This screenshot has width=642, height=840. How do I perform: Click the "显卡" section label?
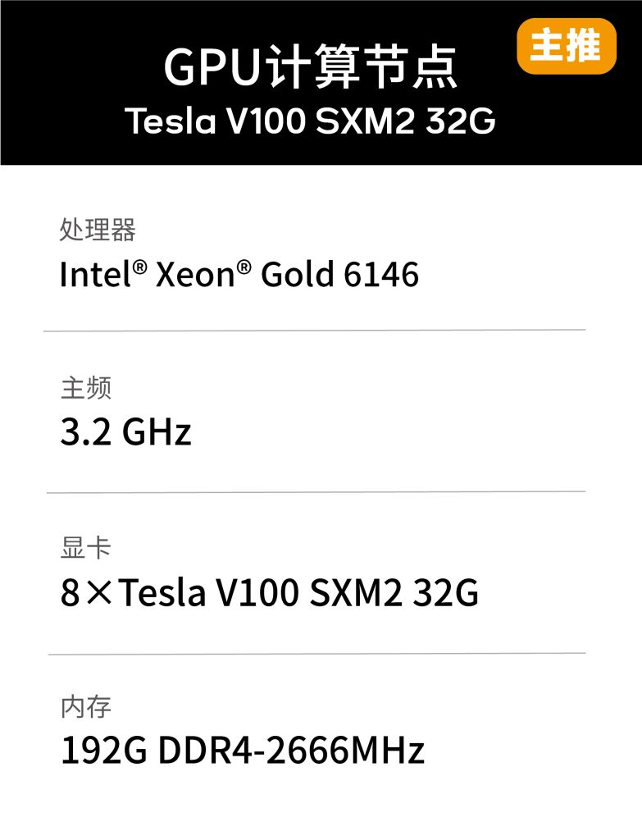[85, 548]
